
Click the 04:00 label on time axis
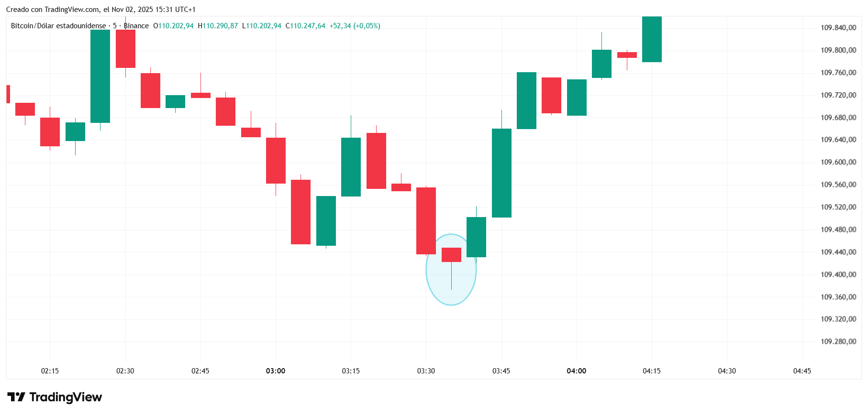(576, 371)
